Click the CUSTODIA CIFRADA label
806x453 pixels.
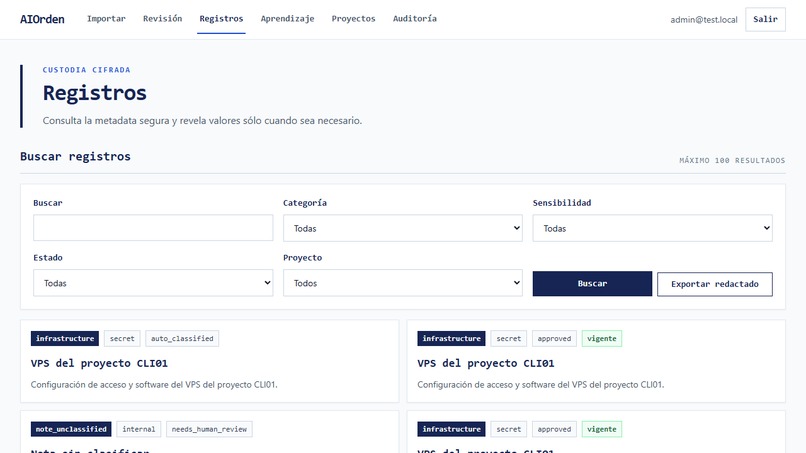coord(86,70)
